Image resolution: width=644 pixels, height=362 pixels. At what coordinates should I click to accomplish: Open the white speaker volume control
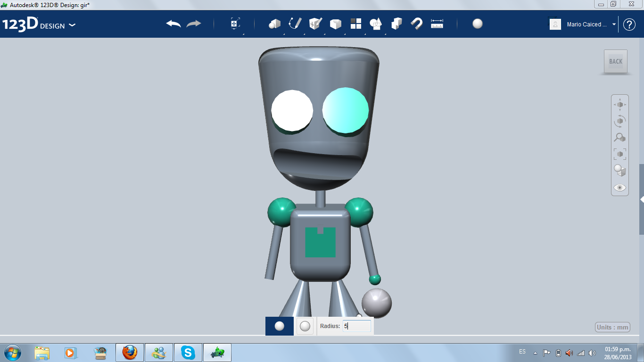coord(592,353)
